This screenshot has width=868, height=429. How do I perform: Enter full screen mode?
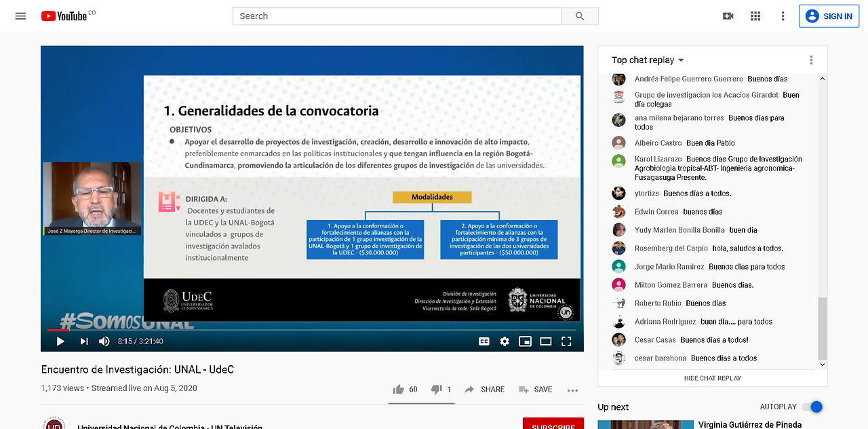coord(566,341)
